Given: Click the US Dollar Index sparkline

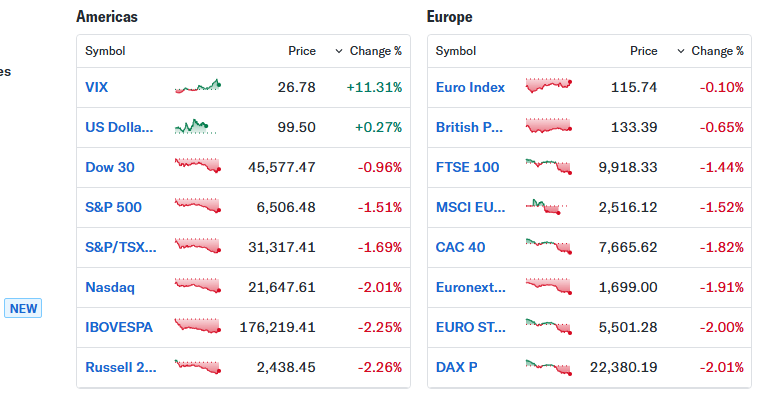Looking at the screenshot, I should click(x=194, y=127).
